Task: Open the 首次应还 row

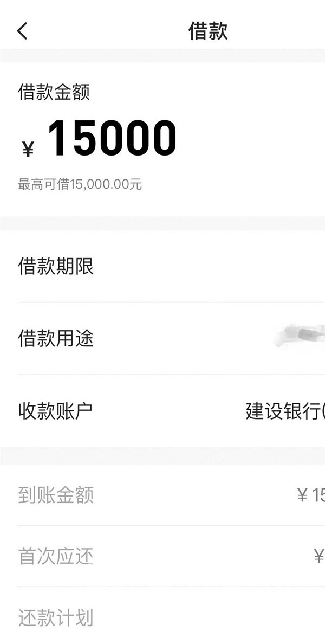Action: 162,556
